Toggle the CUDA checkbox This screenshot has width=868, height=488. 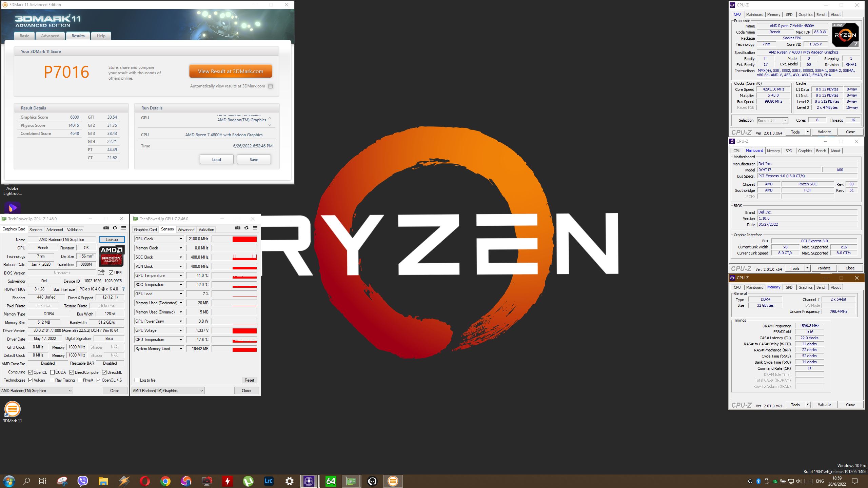click(x=52, y=372)
